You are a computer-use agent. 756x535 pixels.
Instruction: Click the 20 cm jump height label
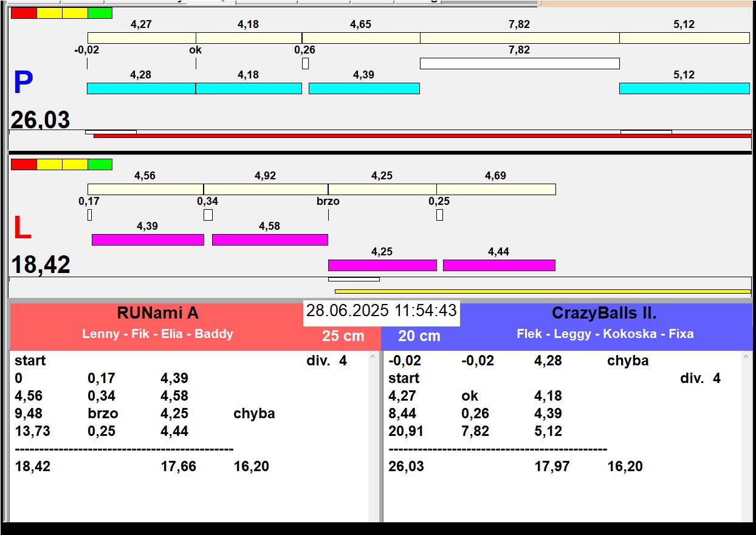coord(419,336)
